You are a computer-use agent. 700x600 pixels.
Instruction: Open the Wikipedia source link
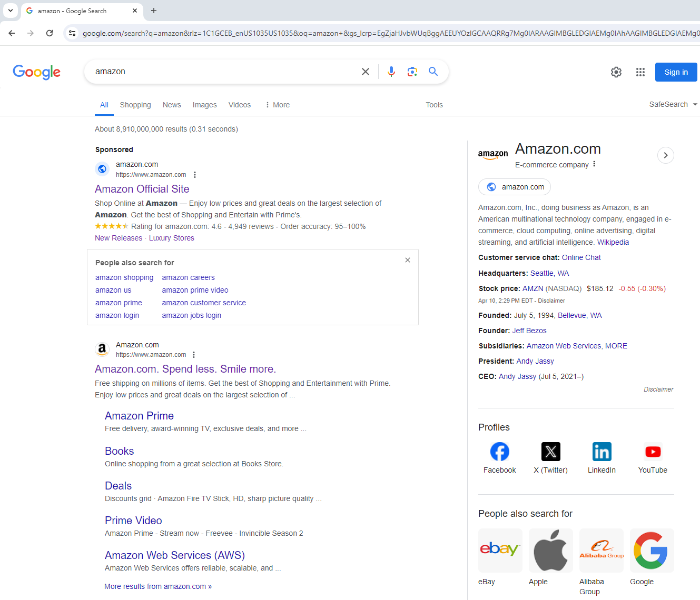point(613,242)
